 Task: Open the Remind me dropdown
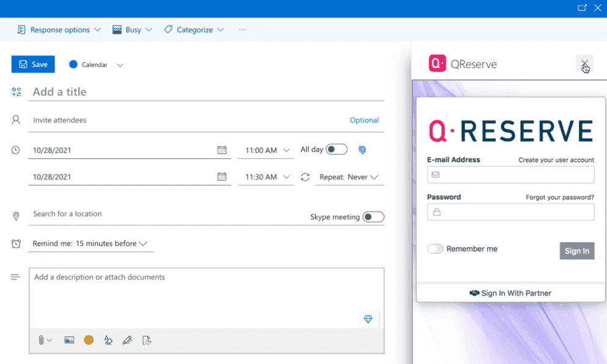pos(90,243)
